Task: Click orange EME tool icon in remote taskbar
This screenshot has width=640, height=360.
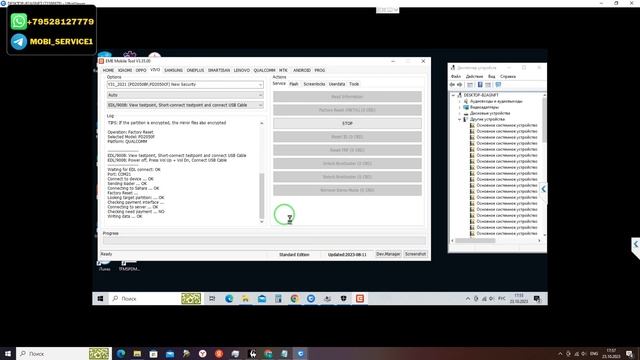Action: tap(360, 299)
